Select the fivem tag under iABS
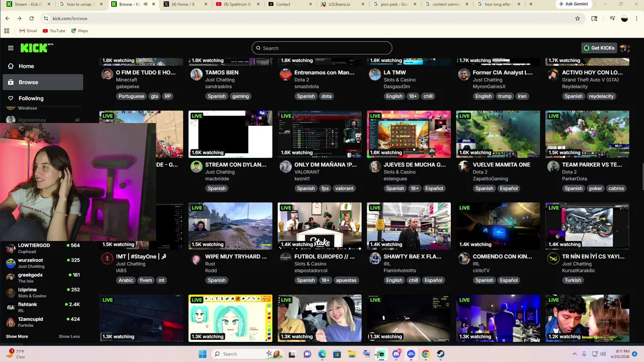This screenshot has height=362, width=644. tap(146, 280)
